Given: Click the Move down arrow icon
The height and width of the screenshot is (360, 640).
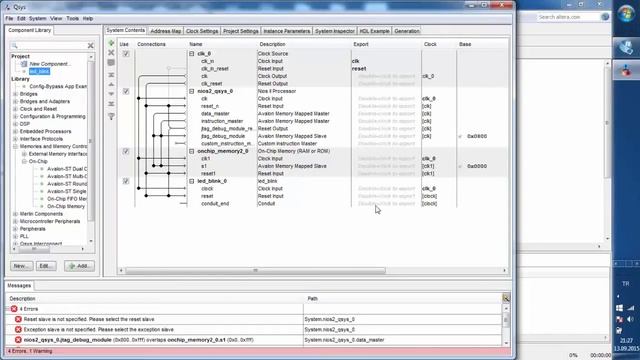Looking at the screenshot, I should click(x=111, y=94).
